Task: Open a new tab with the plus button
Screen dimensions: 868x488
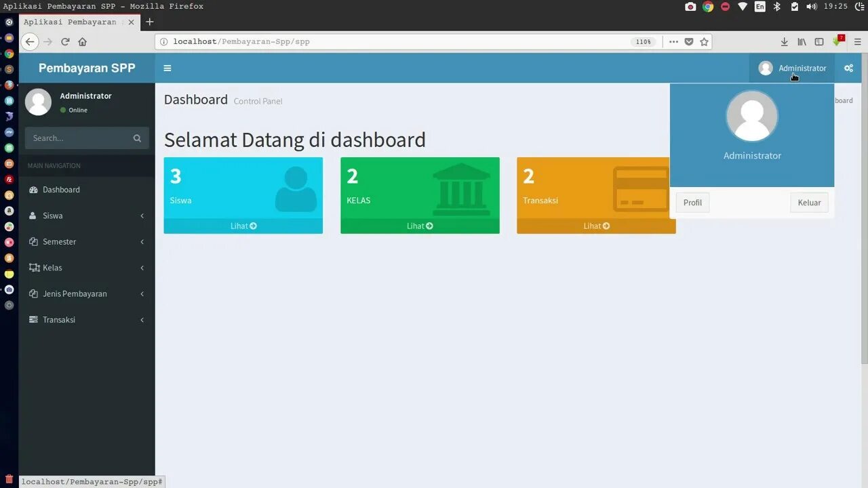Action: (x=150, y=22)
